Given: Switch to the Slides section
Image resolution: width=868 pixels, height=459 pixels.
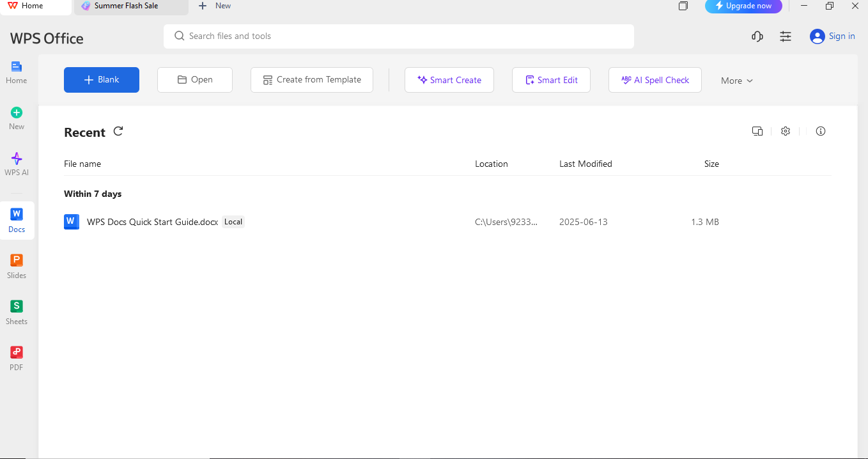Looking at the screenshot, I should click(x=16, y=265).
